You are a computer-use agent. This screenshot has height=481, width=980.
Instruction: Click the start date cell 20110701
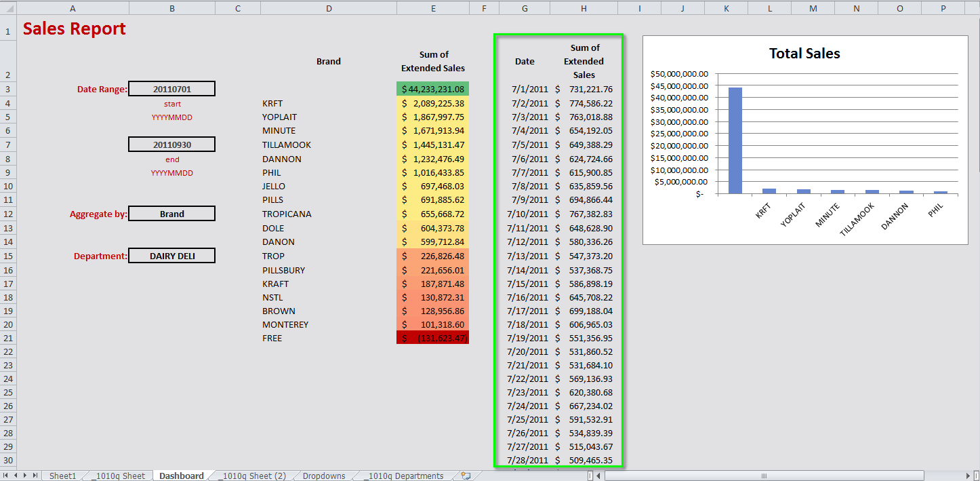pyautogui.click(x=172, y=89)
